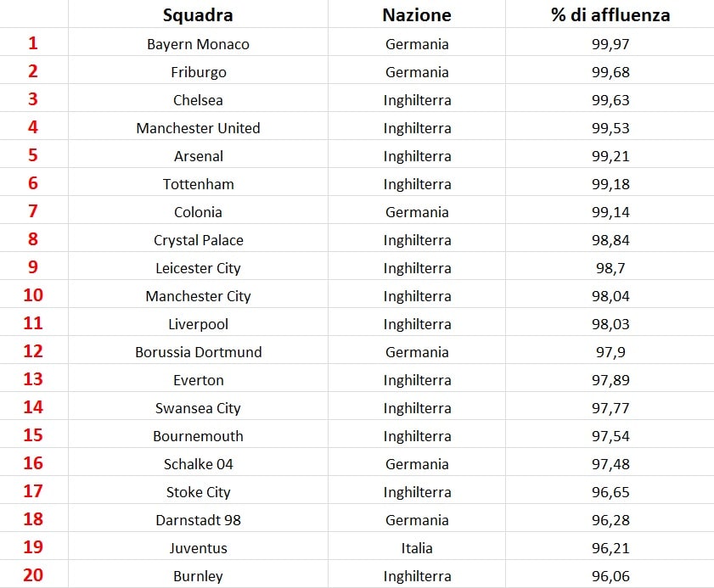The width and height of the screenshot is (714, 588).
Task: Click the Juventus team cell
Action: pyautogui.click(x=198, y=548)
